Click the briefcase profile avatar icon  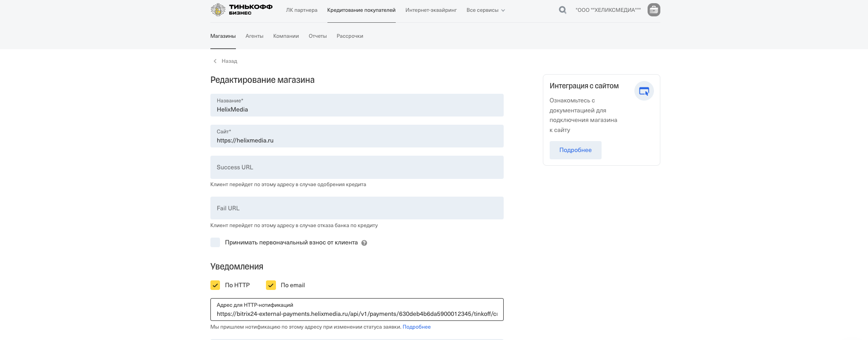click(x=654, y=10)
